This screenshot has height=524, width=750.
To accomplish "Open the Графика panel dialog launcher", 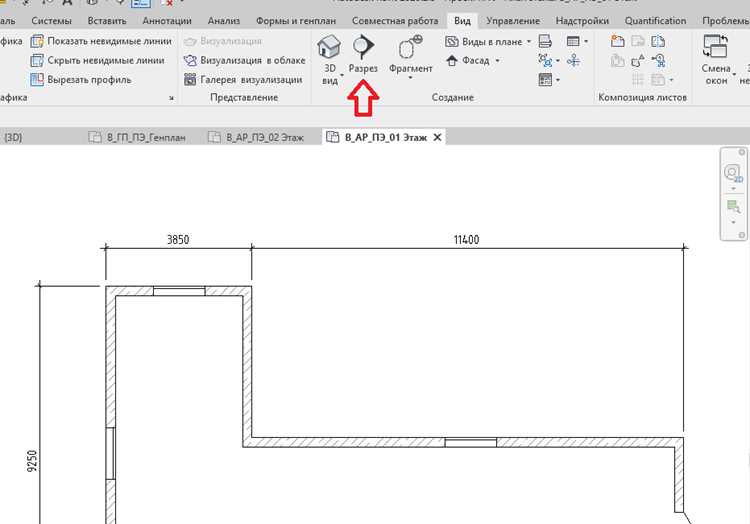I will tap(171, 98).
